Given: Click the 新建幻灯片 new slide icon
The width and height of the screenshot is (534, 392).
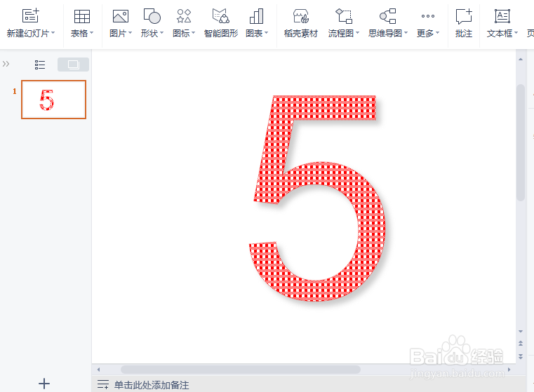Looking at the screenshot, I should [31, 15].
